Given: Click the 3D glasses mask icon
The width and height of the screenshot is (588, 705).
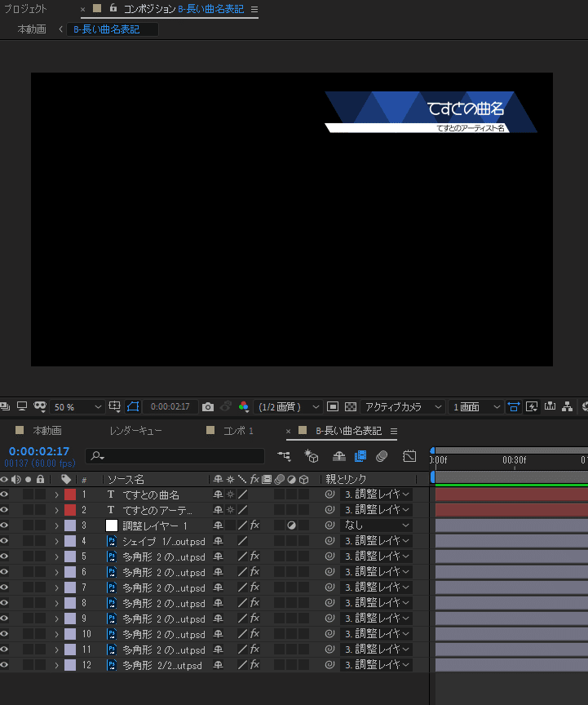Looking at the screenshot, I should click(40, 406).
